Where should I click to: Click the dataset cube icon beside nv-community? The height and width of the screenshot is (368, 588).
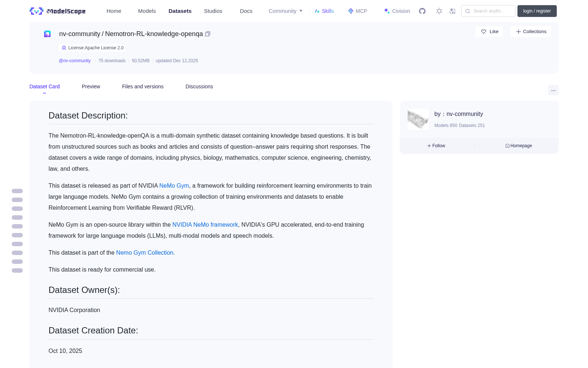(x=47, y=34)
